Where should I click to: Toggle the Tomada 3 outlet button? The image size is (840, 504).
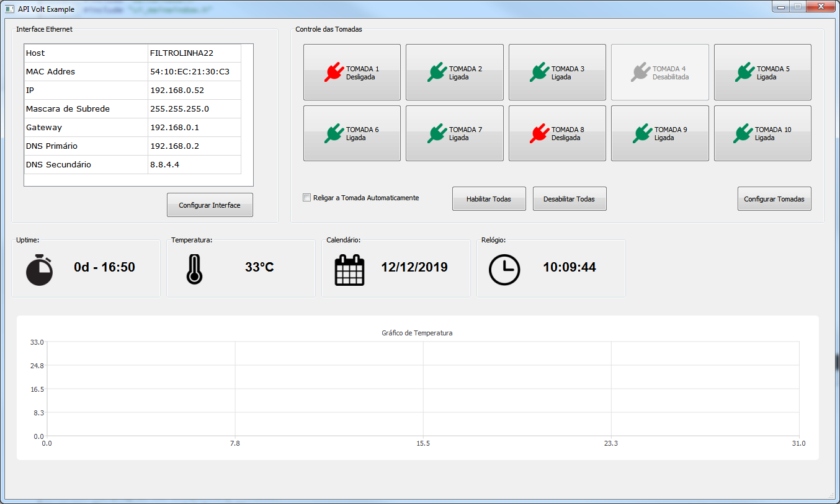coord(557,72)
